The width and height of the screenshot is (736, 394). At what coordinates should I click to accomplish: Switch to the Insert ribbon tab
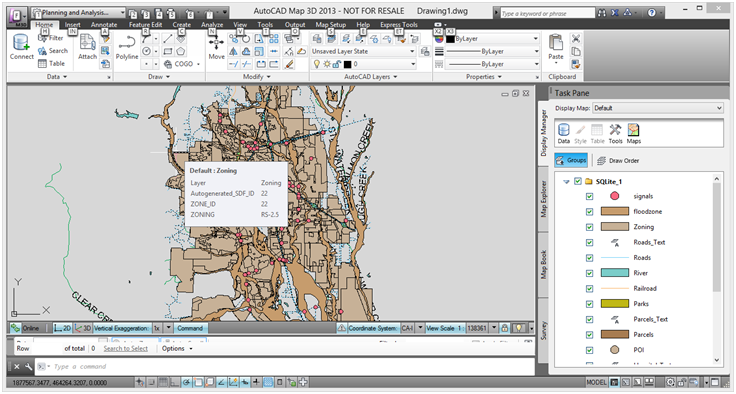point(72,24)
